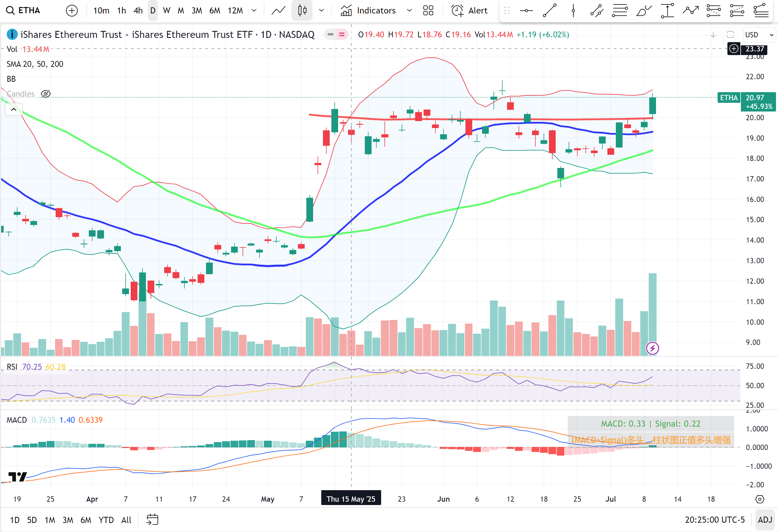This screenshot has height=532, width=778.
Task: Create an Alert
Action: pos(469,11)
